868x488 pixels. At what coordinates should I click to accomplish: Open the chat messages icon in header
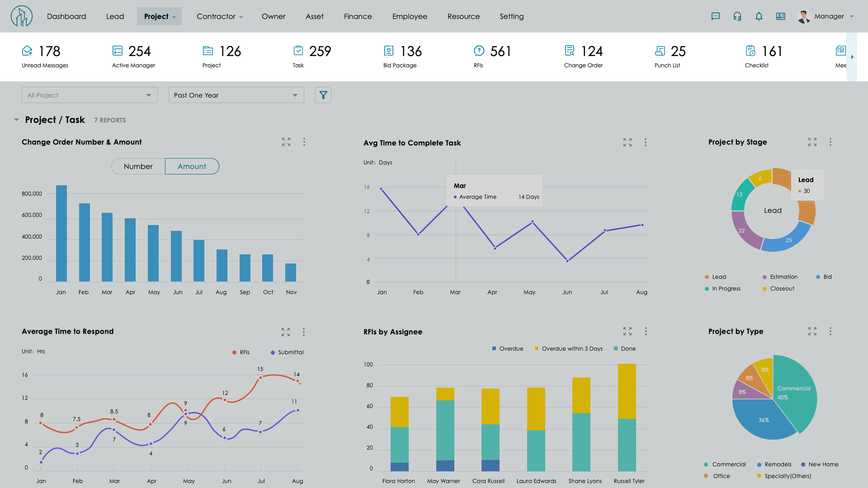click(715, 16)
